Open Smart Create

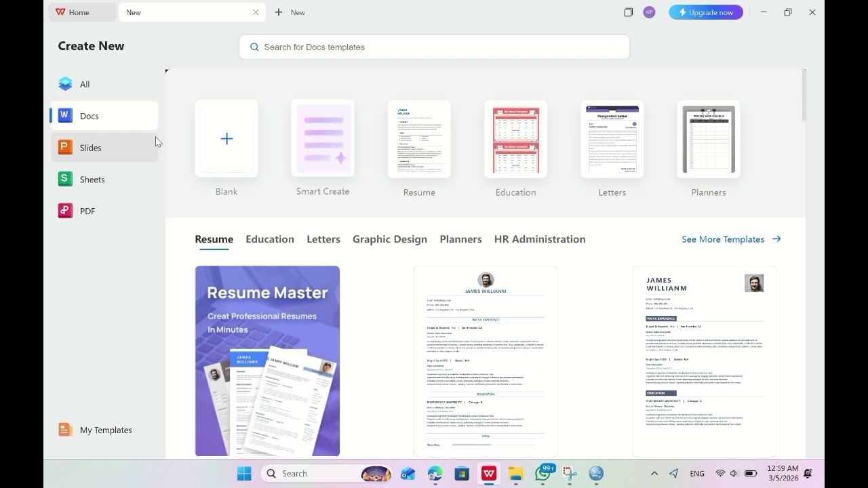tap(323, 139)
